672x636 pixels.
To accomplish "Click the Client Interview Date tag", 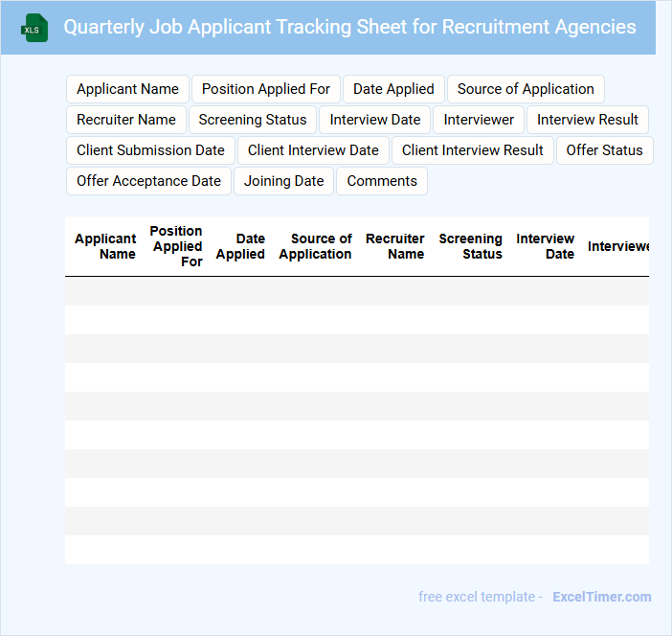I will pyautogui.click(x=313, y=150).
